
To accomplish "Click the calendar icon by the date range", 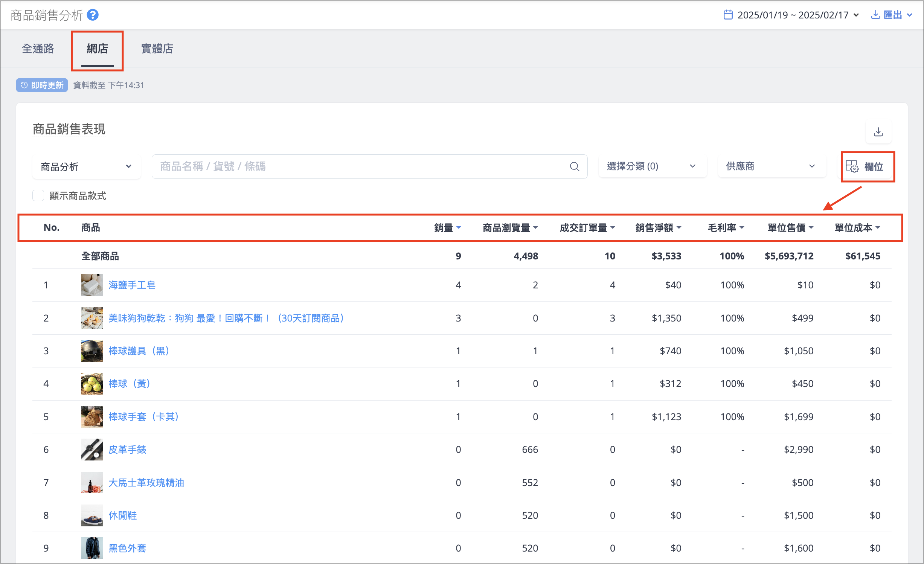I will click(728, 15).
